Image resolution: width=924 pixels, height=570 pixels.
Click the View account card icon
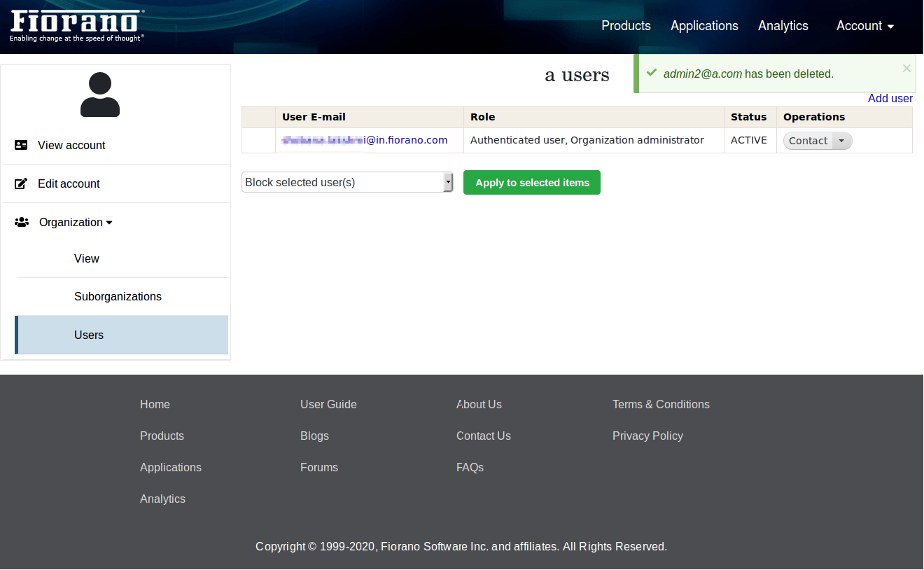tap(21, 145)
